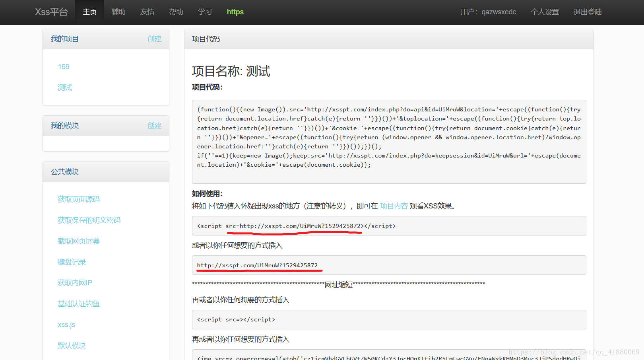Viewport: 644px width, 360px height.
Task: Create a new project via 我的项目 创建
Action: 154,39
